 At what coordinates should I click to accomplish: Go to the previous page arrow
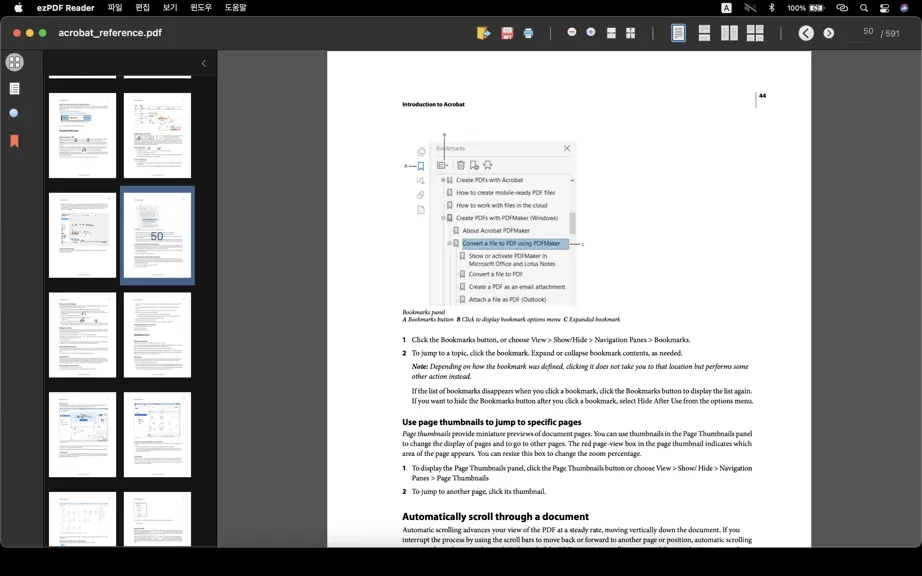(x=806, y=33)
